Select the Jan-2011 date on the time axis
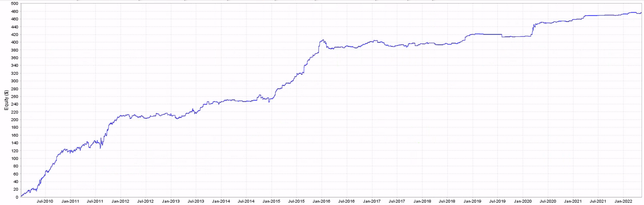 pyautogui.click(x=70, y=202)
